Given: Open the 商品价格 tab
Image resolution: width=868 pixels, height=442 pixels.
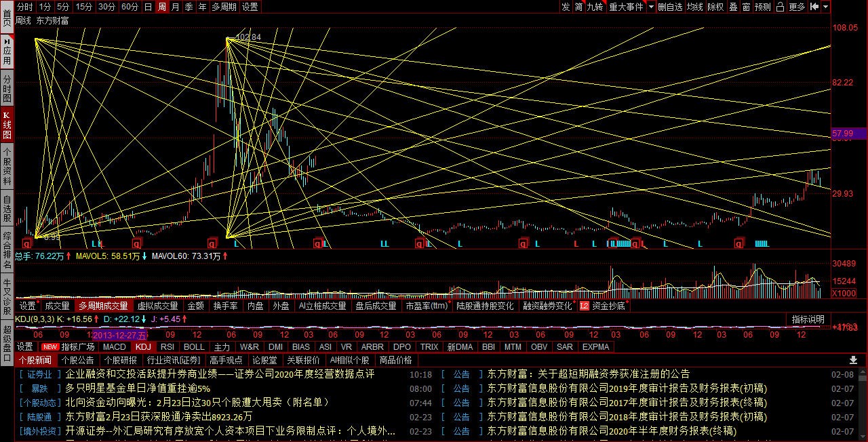Looking at the screenshot, I should (395, 360).
